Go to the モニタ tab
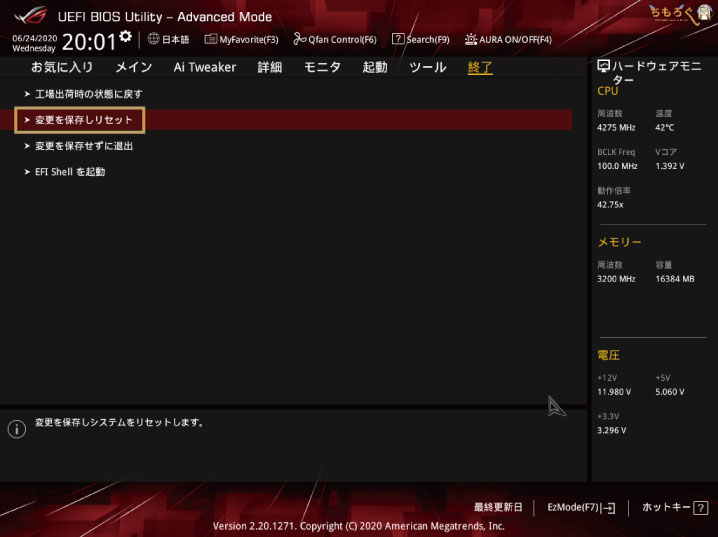Screen dimensions: 718x537 (322, 67)
